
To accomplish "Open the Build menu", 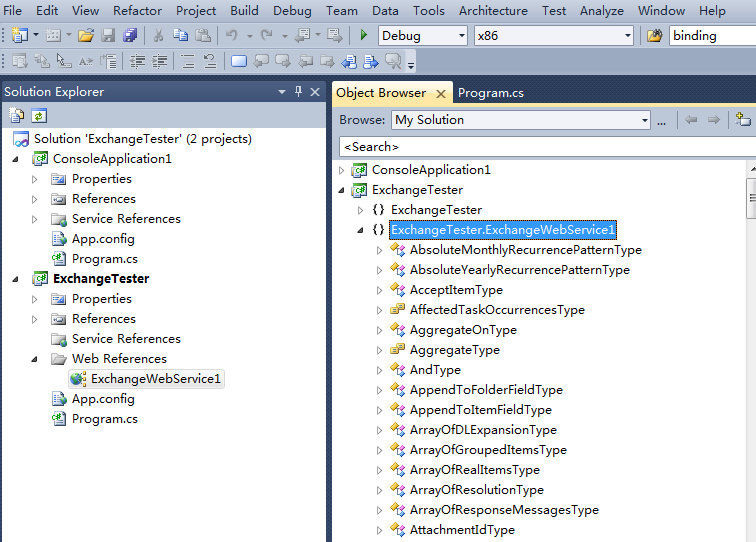I will click(244, 11).
